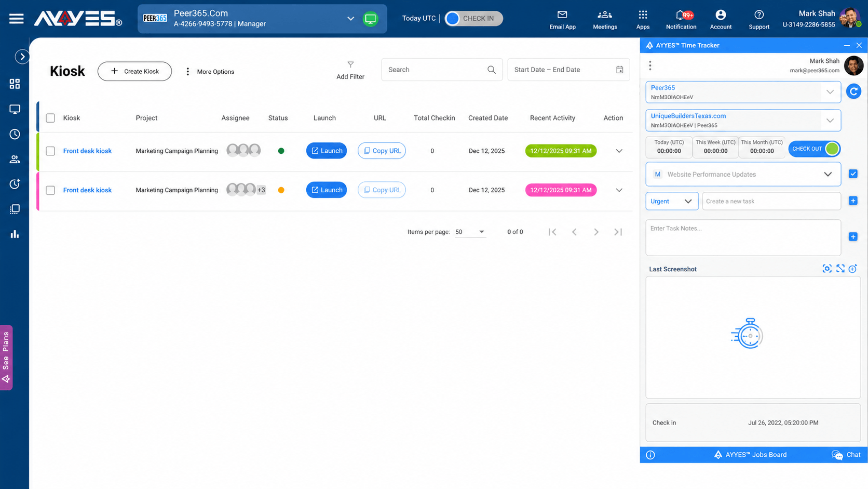Open the people icon in left sidebar

coord(15,159)
